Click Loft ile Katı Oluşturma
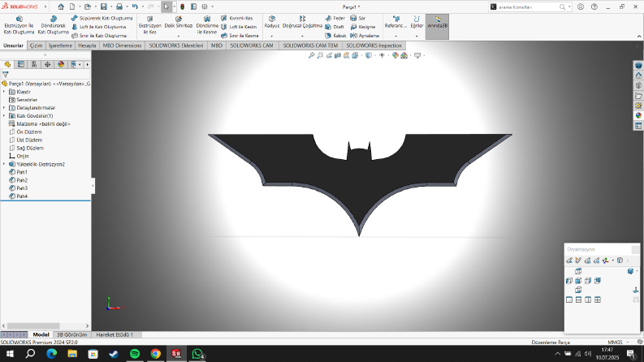The height and width of the screenshot is (362, 644). coord(98,27)
